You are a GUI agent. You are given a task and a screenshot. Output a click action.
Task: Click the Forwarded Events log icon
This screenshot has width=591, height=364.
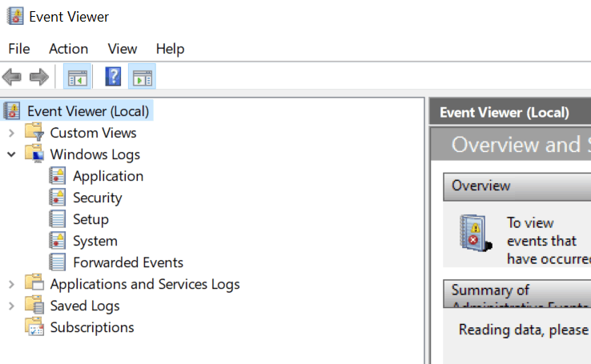coord(58,262)
